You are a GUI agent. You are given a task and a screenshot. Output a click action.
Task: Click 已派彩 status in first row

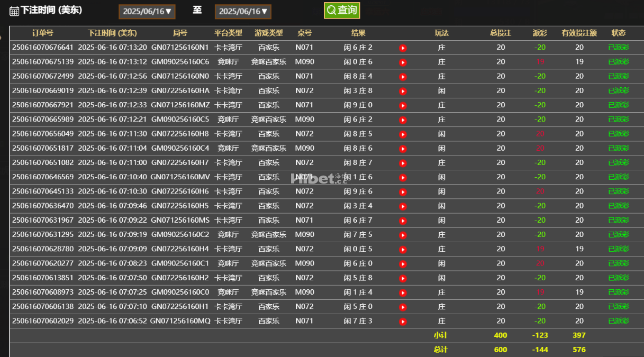coord(618,48)
